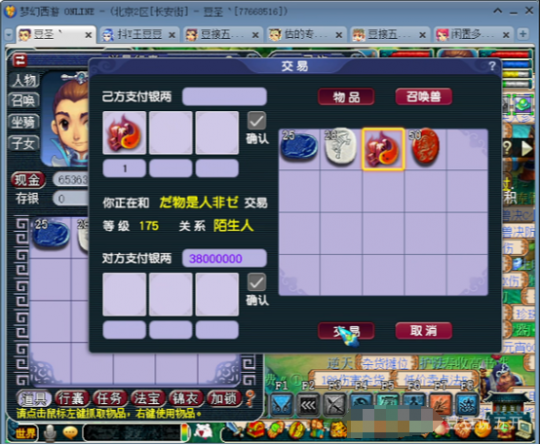Use the F3 crossed-swords skill icon

tap(334, 405)
